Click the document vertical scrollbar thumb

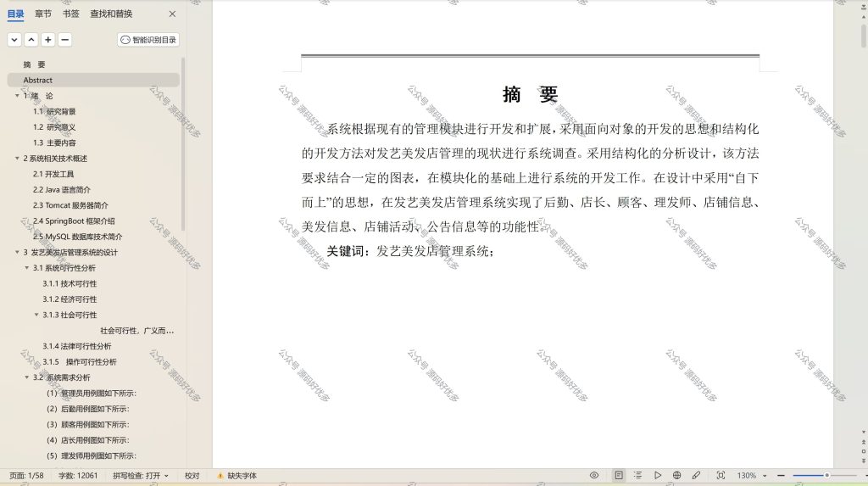point(864,35)
